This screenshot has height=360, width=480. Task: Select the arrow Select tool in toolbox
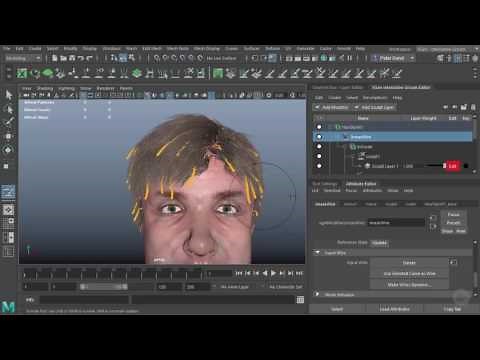(9, 95)
